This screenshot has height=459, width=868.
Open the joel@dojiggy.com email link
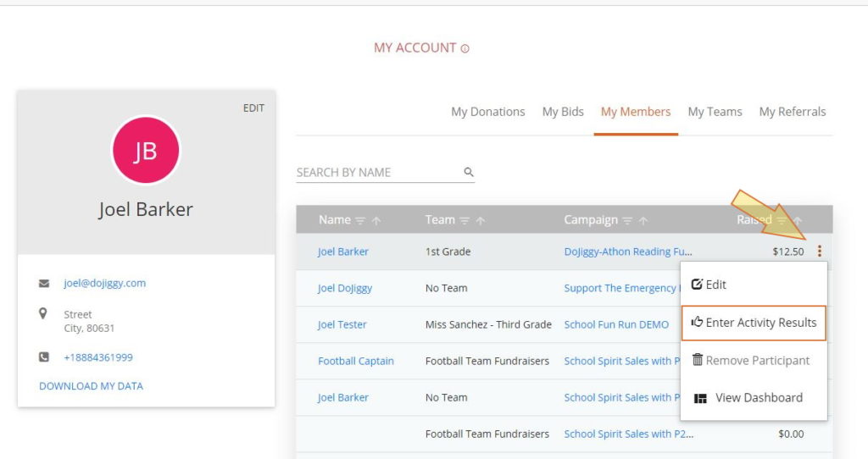coord(104,283)
